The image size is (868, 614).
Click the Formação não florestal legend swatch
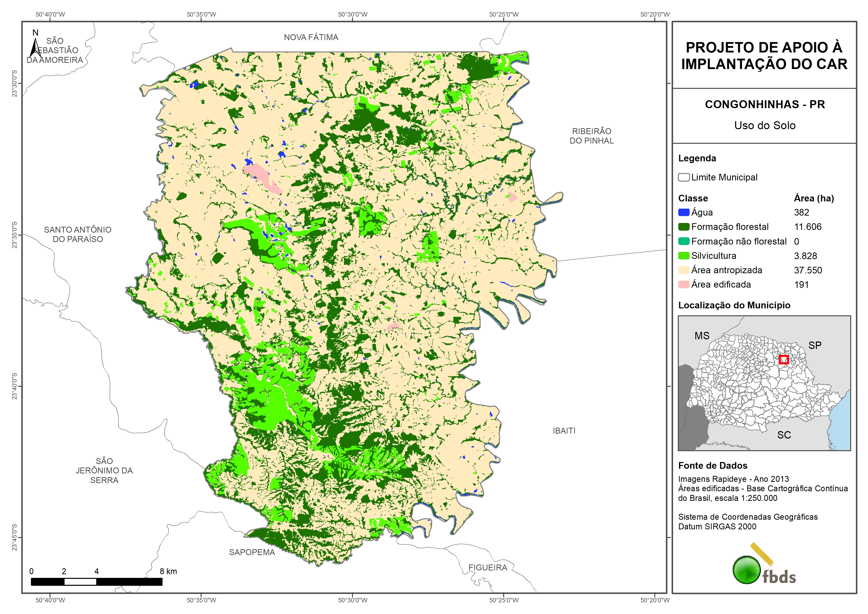tap(683, 241)
